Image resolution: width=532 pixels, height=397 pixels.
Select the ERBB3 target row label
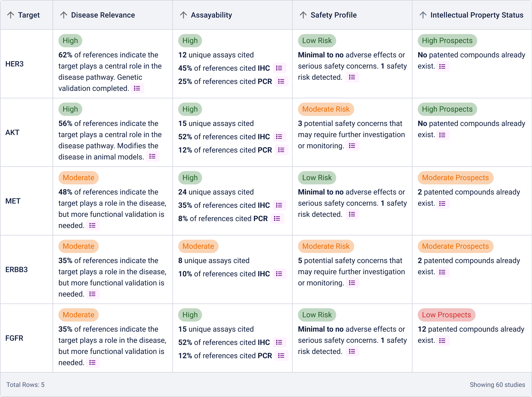click(16, 269)
